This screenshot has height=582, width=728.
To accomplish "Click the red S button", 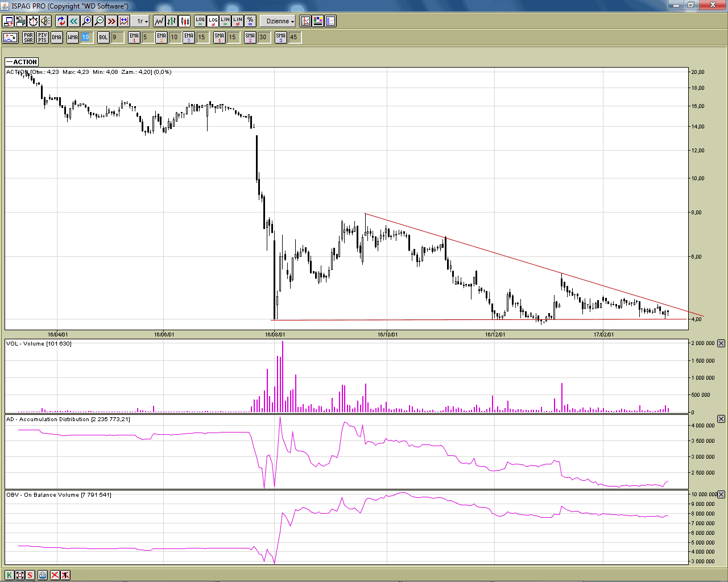I will (30, 575).
